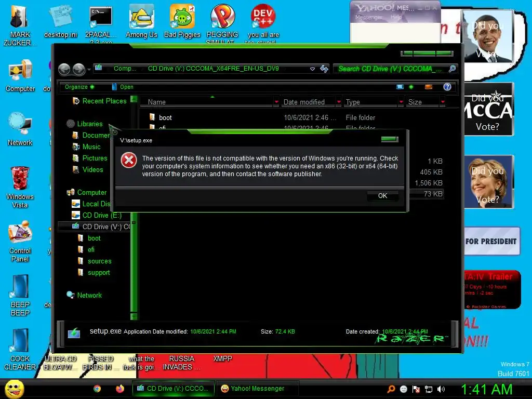Launch Firefox from the taskbar
This screenshot has width=532, height=399.
(x=120, y=389)
